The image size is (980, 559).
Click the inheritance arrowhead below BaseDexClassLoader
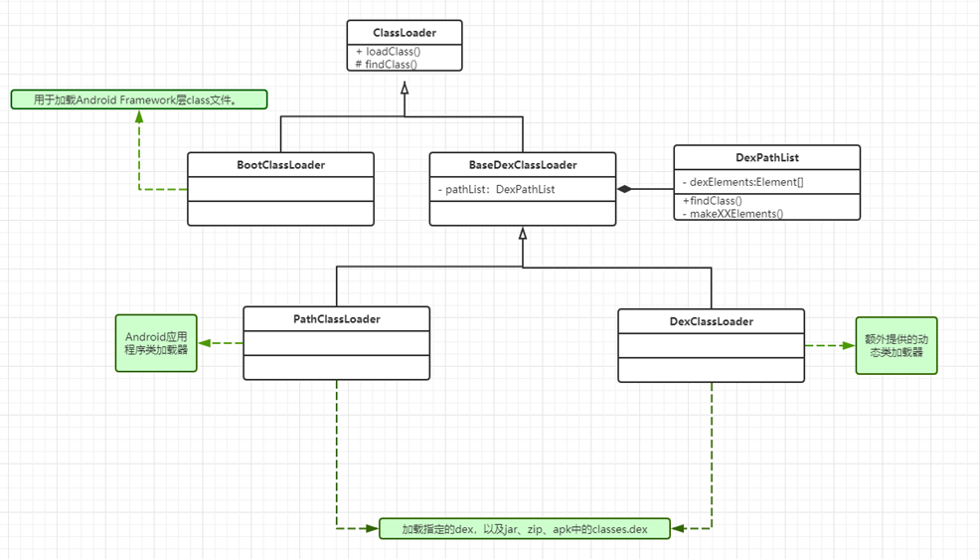tap(523, 234)
